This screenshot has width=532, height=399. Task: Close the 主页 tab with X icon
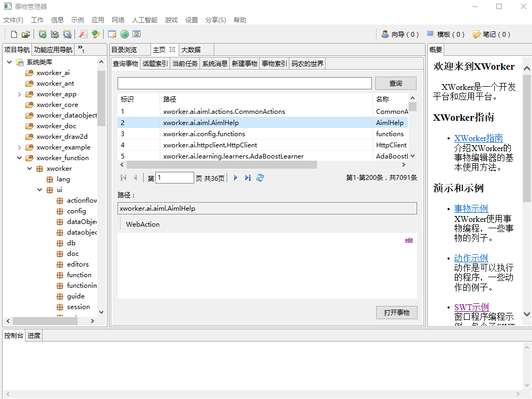click(x=172, y=49)
